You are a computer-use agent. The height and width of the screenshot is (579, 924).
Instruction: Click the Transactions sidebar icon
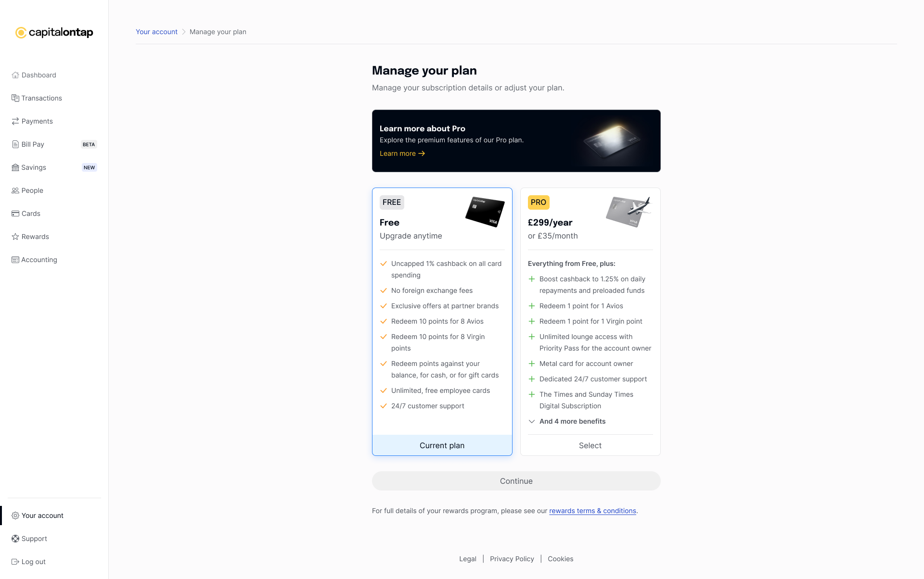coord(15,98)
